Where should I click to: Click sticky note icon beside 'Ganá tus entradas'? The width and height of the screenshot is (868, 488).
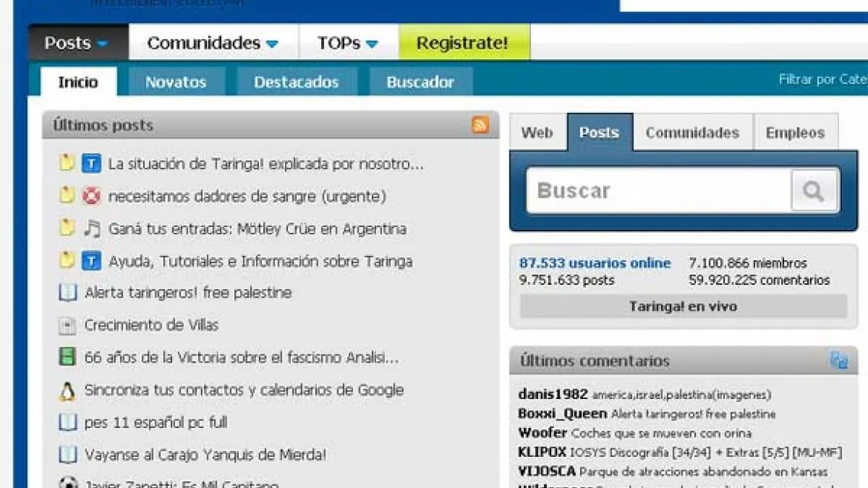67,228
